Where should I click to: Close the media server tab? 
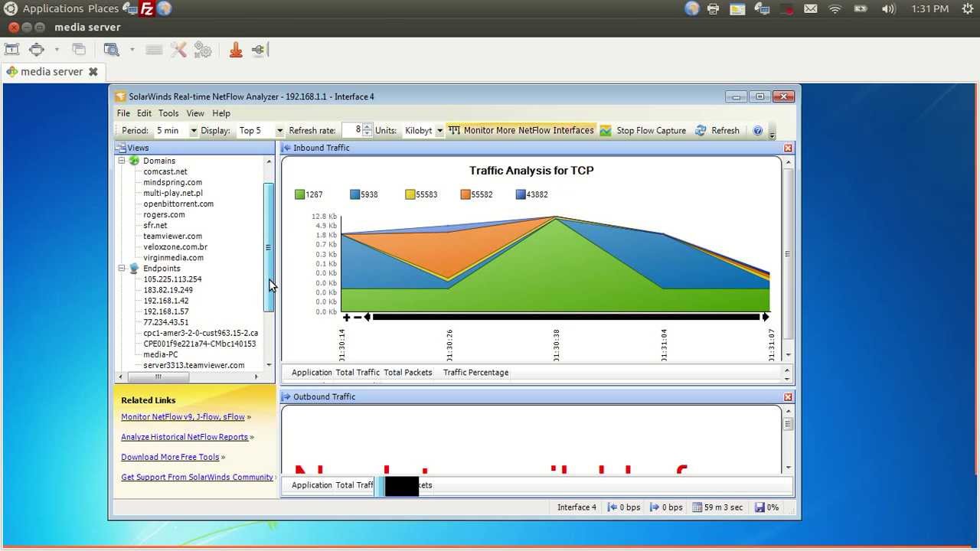pos(93,71)
